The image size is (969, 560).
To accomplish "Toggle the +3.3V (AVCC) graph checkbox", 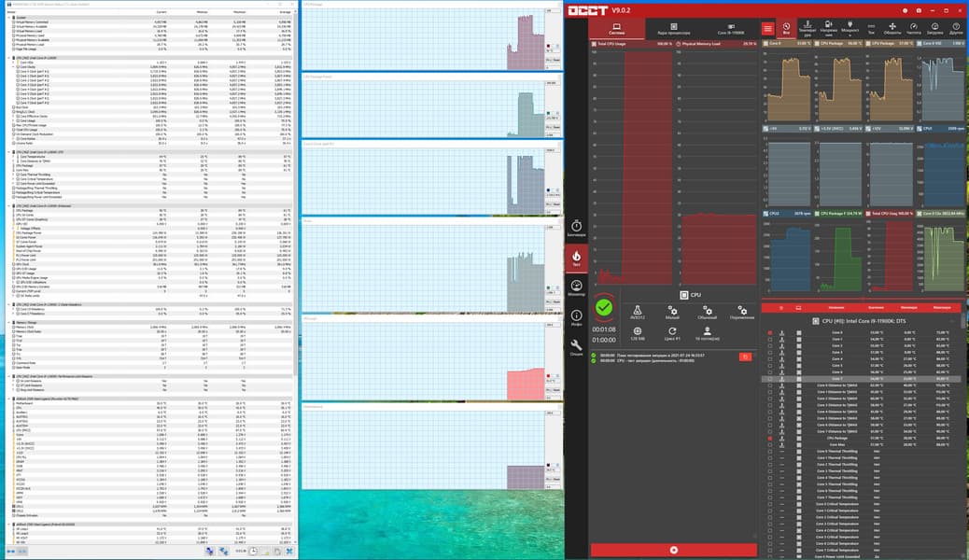I will coord(817,129).
